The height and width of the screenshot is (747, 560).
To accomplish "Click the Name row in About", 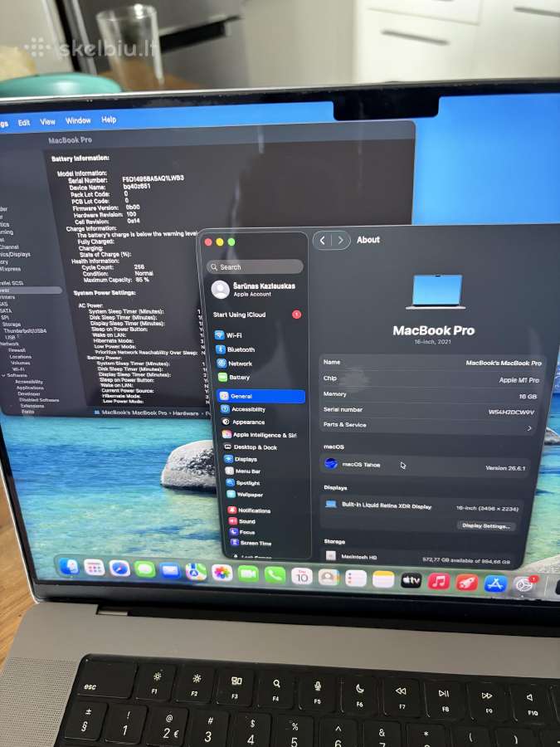I will pos(432,363).
